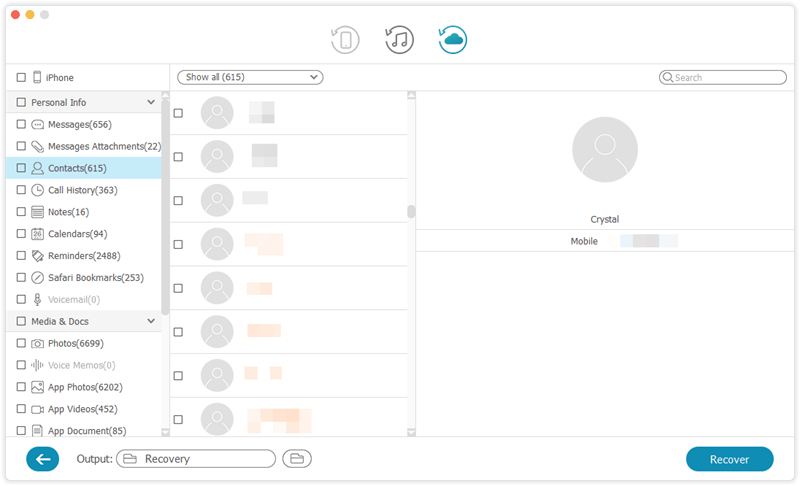Click the Call History clock icon
The width and height of the screenshot is (800, 486).
[x=37, y=190]
